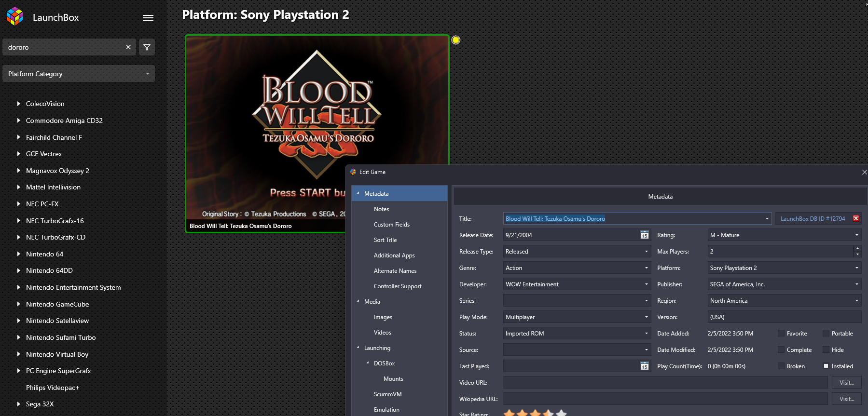The image size is (868, 416).
Task: Toggle the Broken checkbox
Action: coord(781,366)
